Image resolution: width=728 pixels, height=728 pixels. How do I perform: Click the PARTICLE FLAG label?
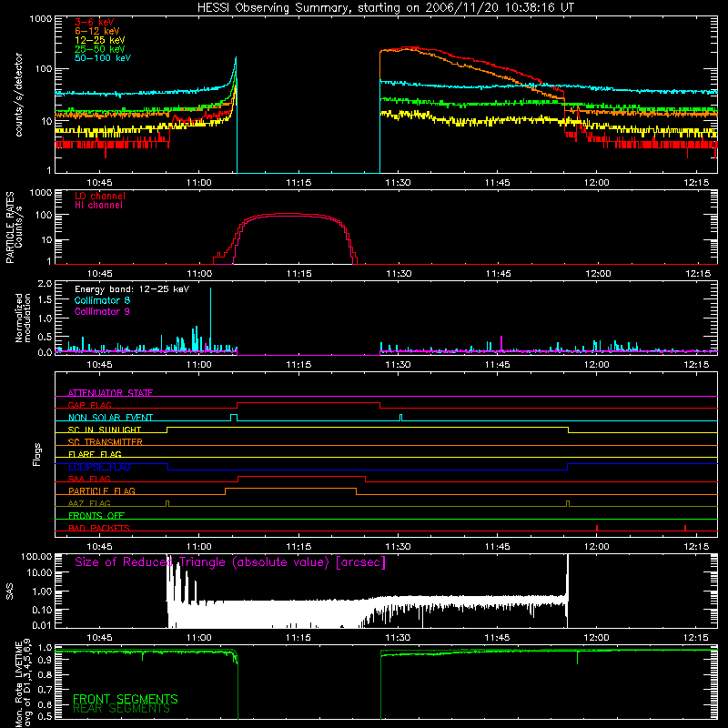click(102, 490)
